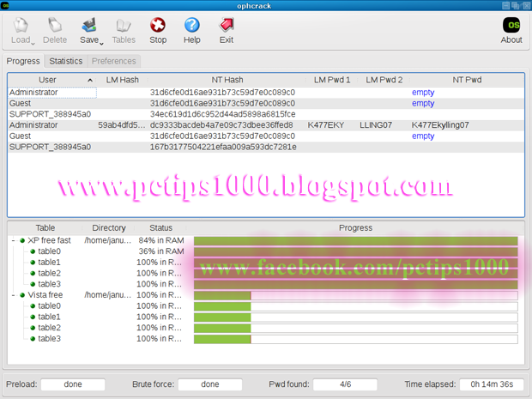Select the SUPPORT_388945a0 row with hash 34ec619d
The image size is (532, 399).
(266, 114)
